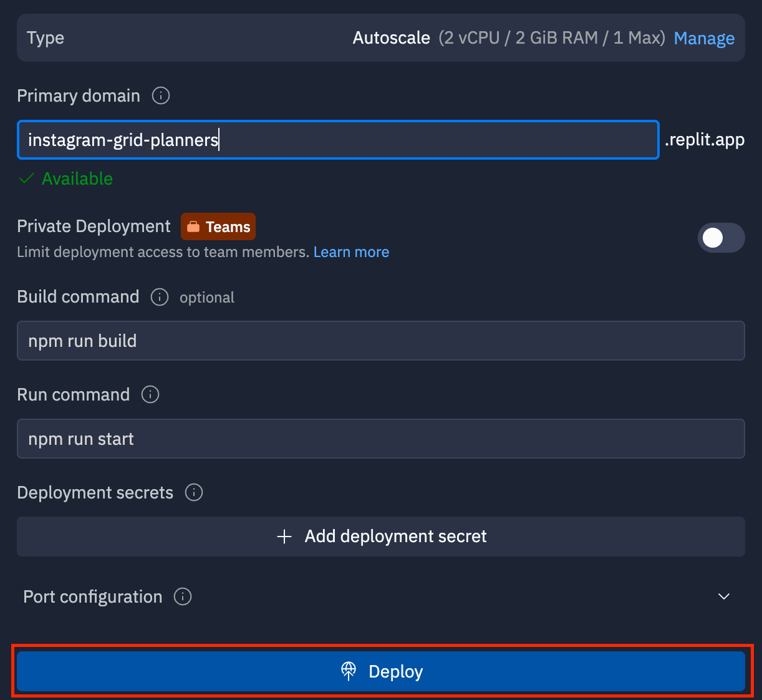Click the Build command info icon

pyautogui.click(x=160, y=297)
